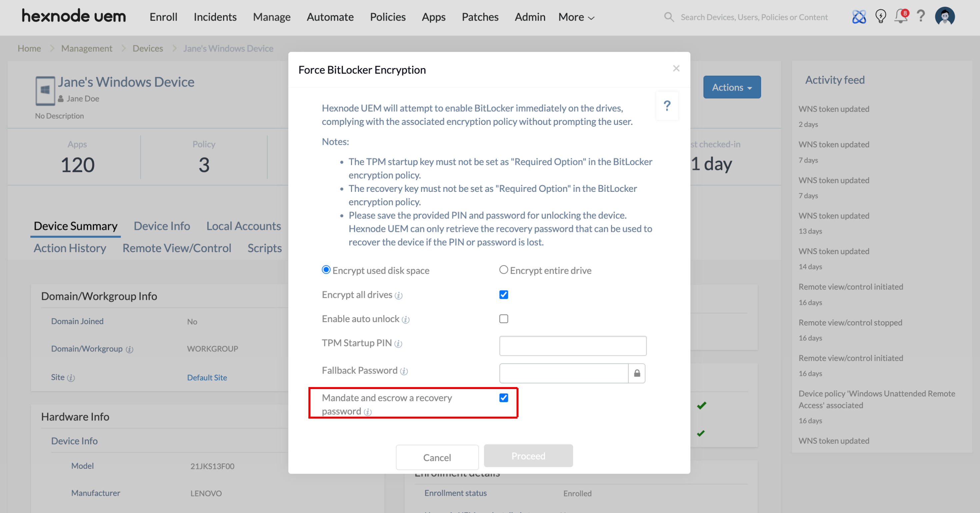The image size is (980, 513).
Task: Close the Force BitLocker Encryption dialog
Action: tap(676, 68)
